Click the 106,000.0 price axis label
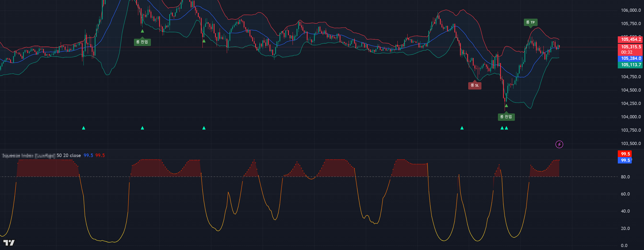 (631, 10)
